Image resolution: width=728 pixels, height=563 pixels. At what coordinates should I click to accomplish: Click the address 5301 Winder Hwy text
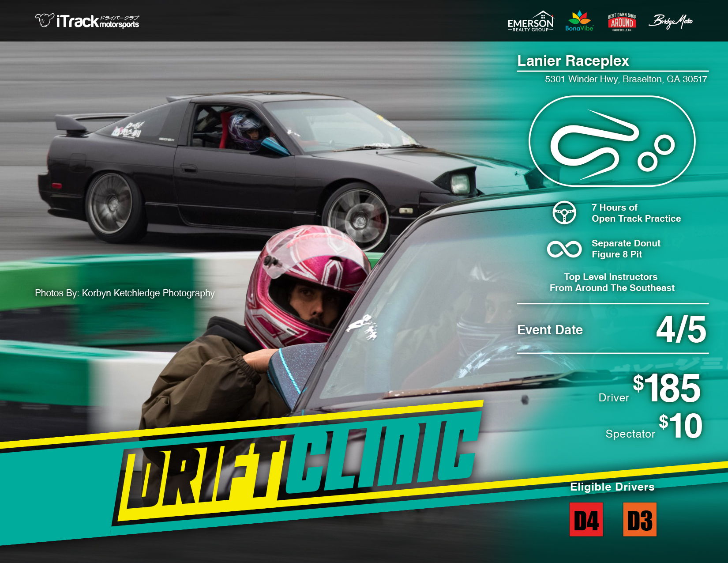click(x=626, y=79)
